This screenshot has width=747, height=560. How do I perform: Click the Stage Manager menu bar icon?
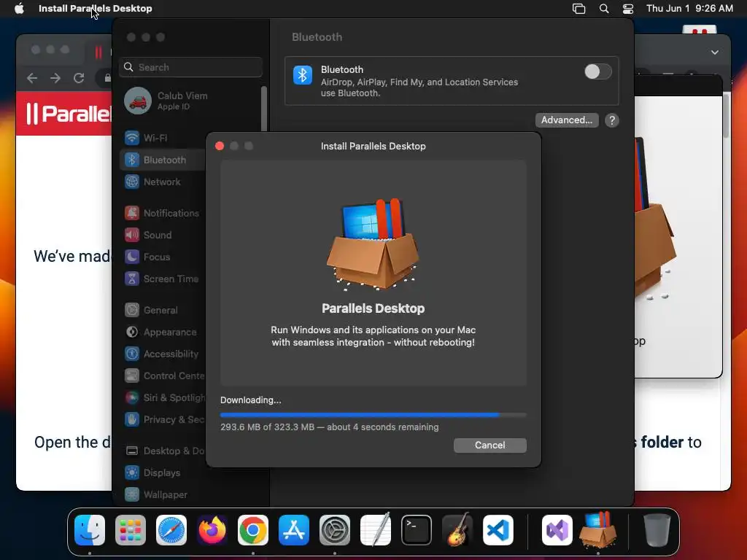point(578,9)
